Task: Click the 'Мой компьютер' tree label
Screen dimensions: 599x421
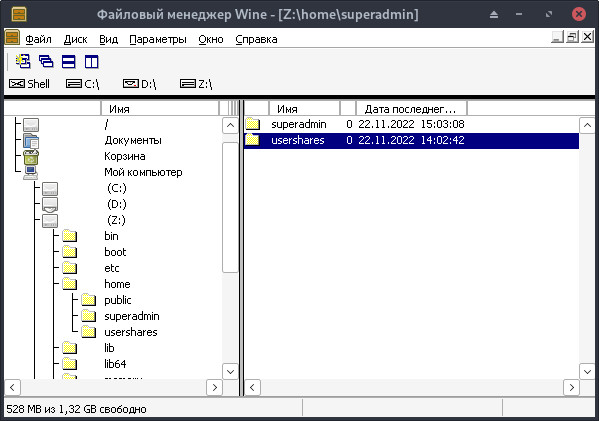Action: [x=143, y=172]
